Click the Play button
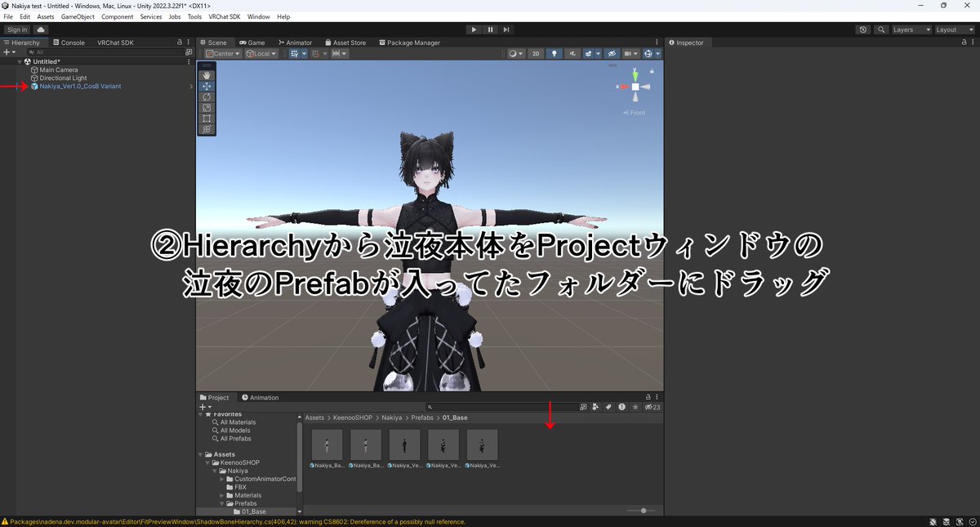The image size is (980, 527). click(473, 29)
